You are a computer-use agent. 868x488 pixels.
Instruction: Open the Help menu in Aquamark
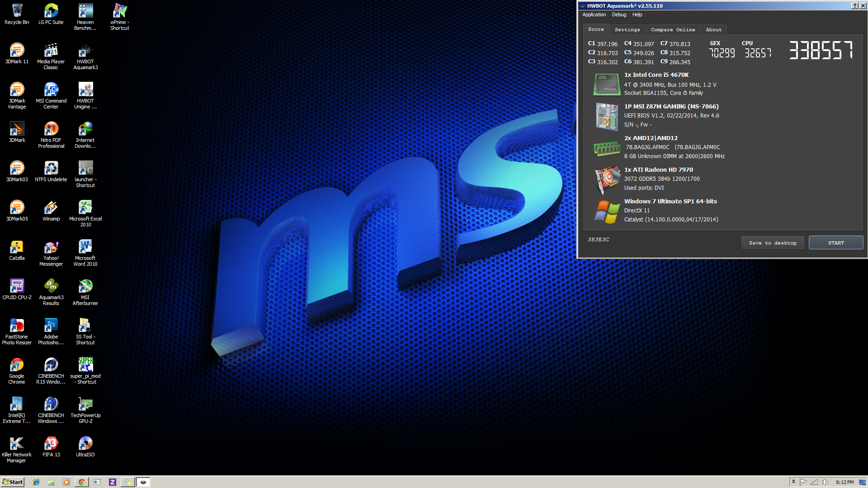(637, 14)
